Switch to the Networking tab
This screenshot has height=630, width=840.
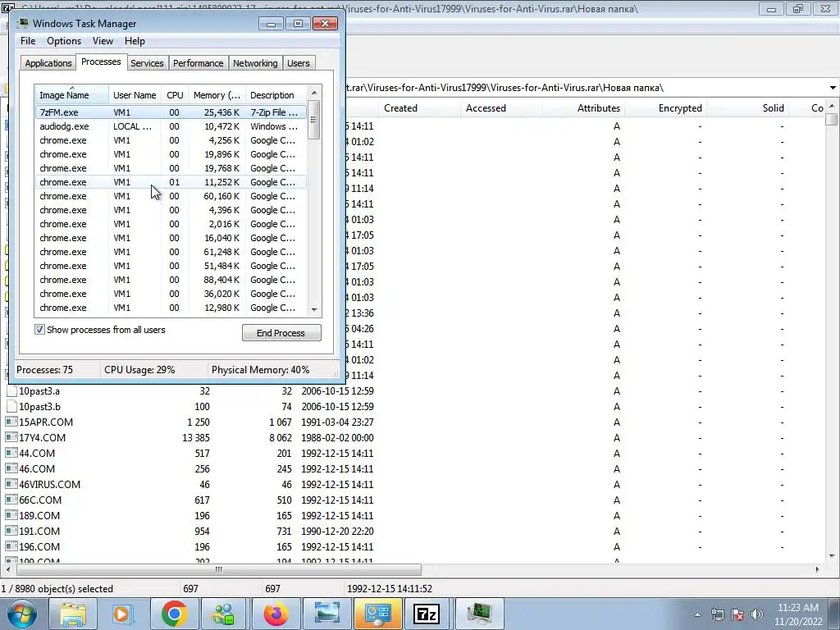coord(255,63)
